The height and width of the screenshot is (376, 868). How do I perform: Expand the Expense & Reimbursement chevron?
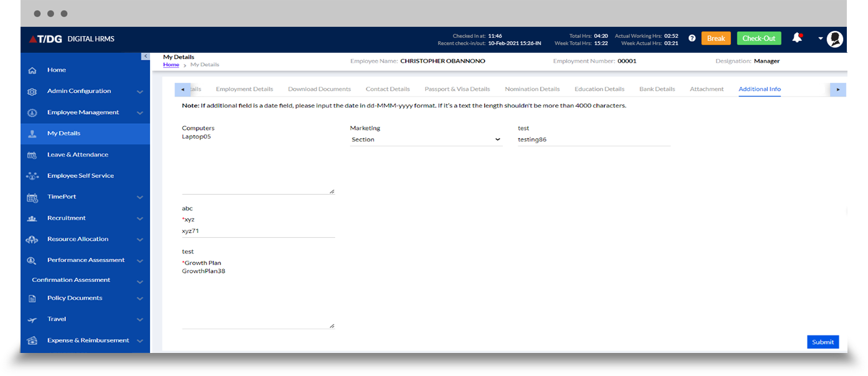coord(140,341)
